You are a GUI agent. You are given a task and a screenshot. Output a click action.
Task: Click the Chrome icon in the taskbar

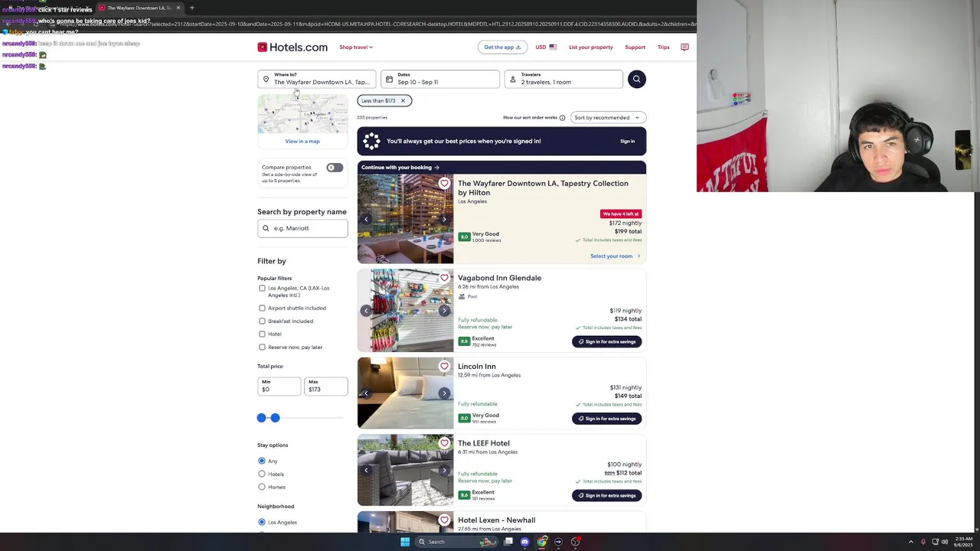[x=542, y=542]
